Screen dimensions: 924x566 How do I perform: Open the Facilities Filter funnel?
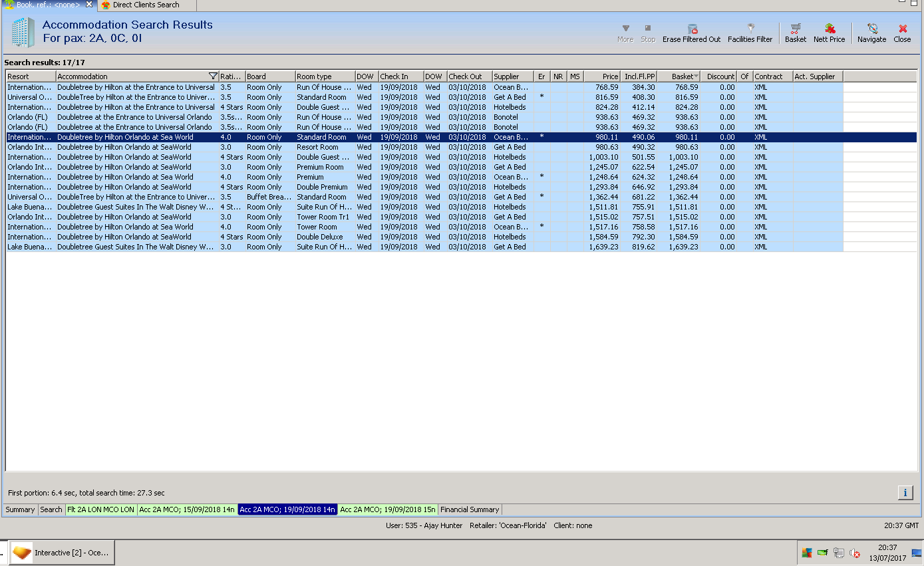click(750, 29)
